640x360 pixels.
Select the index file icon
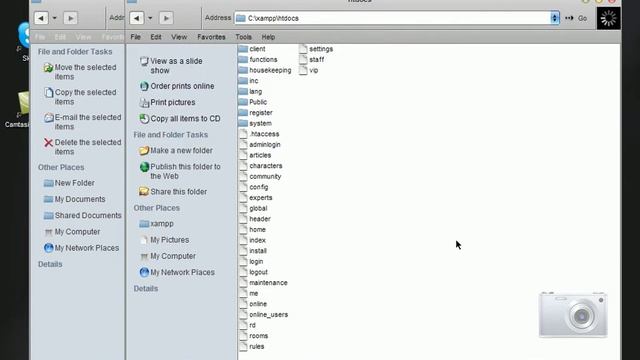(x=244, y=240)
